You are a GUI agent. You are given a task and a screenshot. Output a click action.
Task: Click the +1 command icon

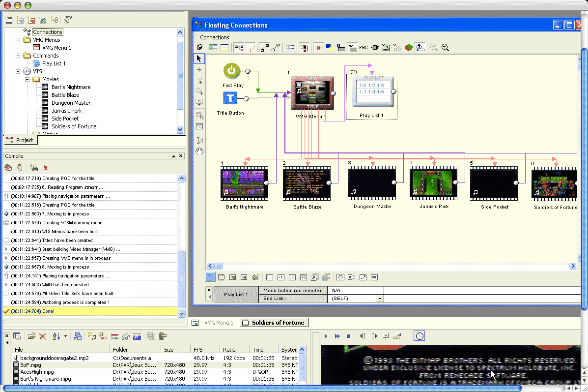[x=281, y=277]
